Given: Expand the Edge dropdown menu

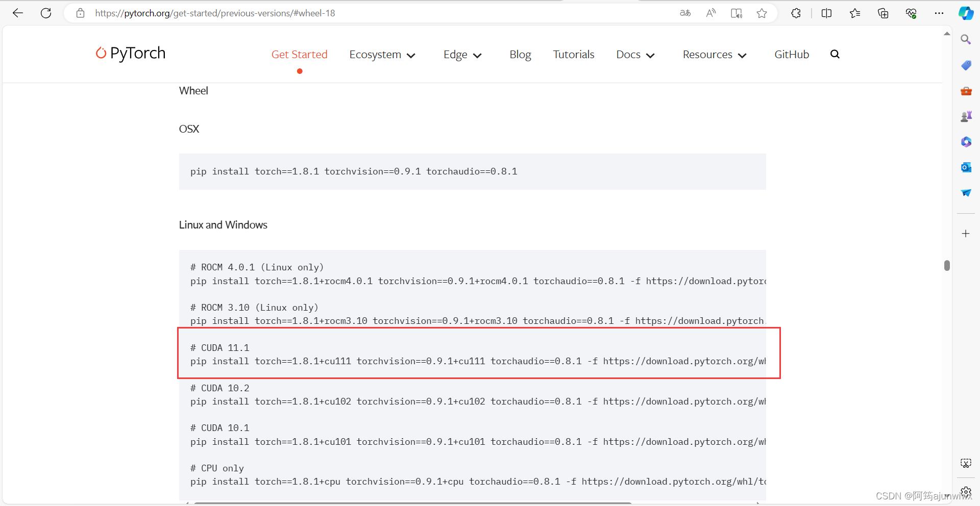Looking at the screenshot, I should point(462,55).
